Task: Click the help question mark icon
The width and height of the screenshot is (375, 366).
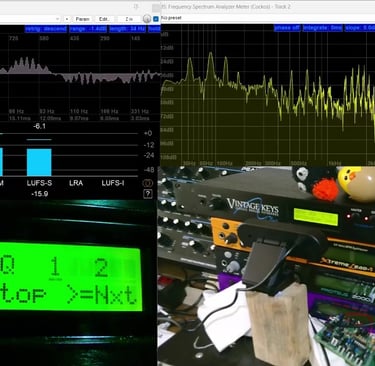Action: [148, 194]
